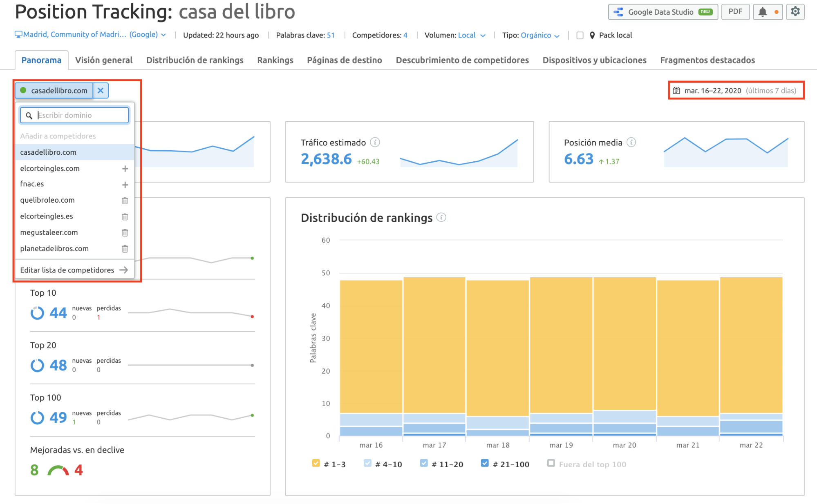Click Tráfico estimado sparkline chart

coord(459,153)
